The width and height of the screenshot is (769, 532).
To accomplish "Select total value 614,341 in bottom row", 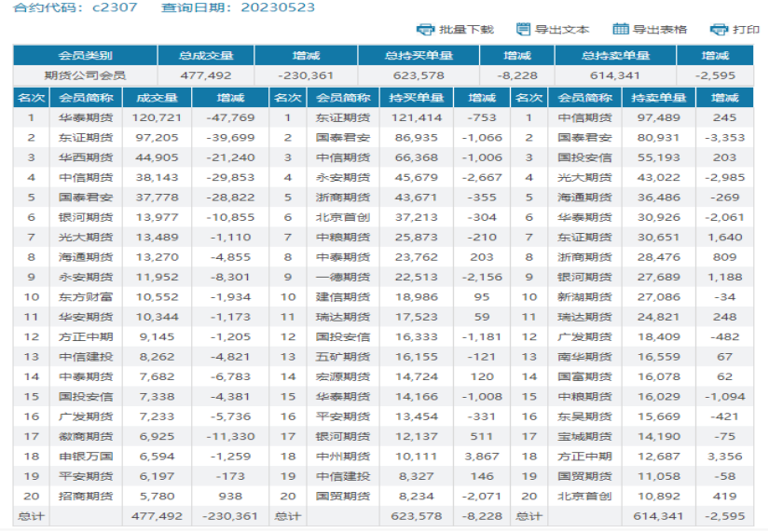I will pyautogui.click(x=658, y=516).
